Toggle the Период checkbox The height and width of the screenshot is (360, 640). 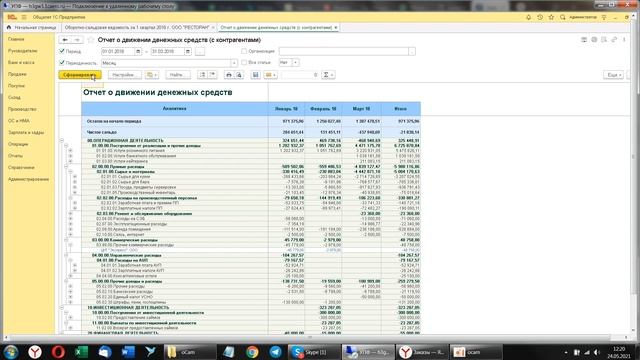[x=62, y=51]
